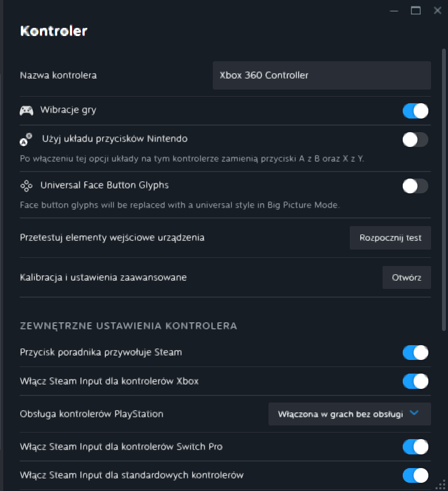Click the blue chevron in PlayStation dropdown
Screen dimensions: 448x491
[414, 413]
